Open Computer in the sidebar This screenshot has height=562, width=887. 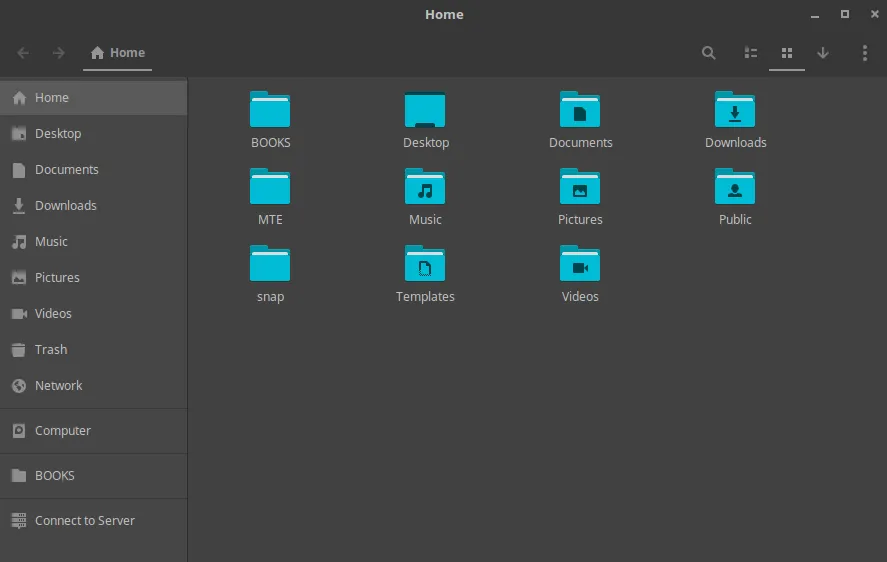(62, 431)
